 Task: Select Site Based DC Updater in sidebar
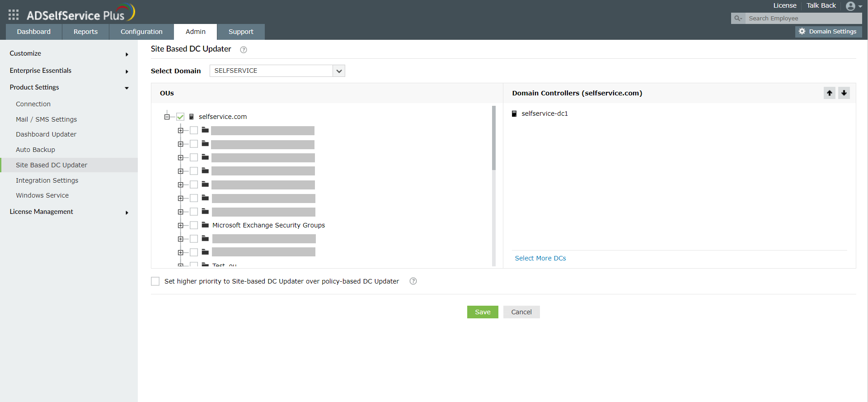pos(69,165)
